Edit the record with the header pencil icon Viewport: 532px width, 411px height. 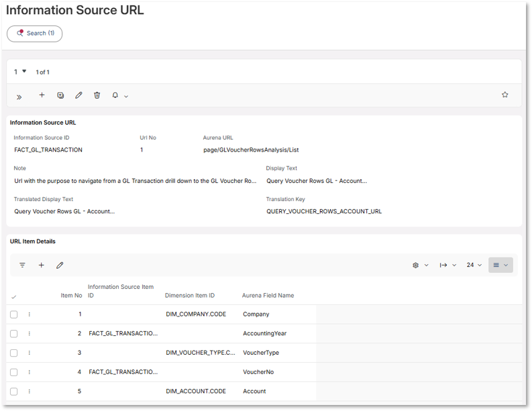78,95
